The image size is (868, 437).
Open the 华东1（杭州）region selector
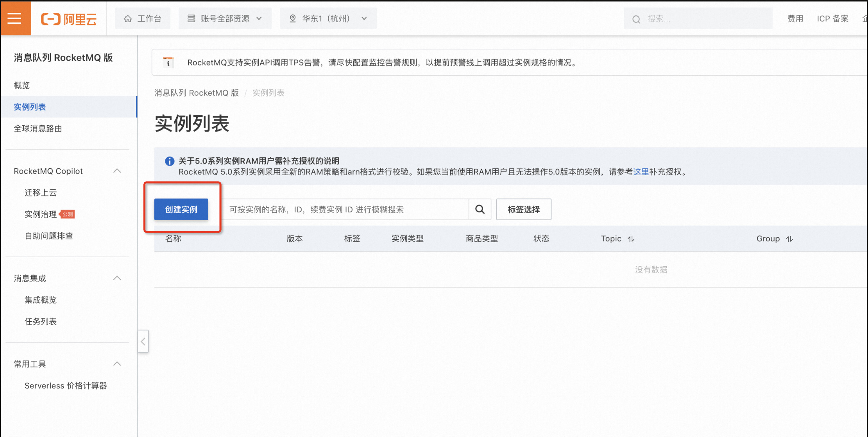pos(328,18)
